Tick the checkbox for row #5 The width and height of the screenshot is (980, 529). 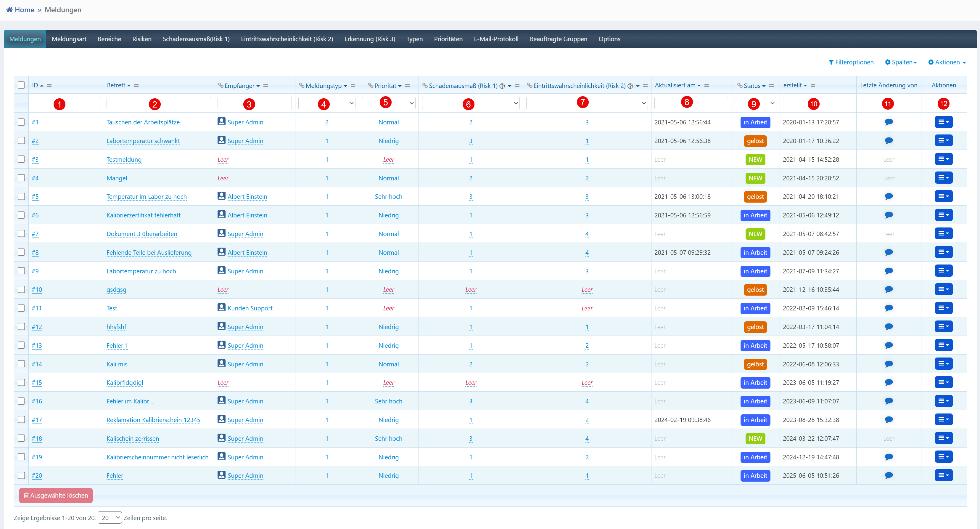click(21, 196)
